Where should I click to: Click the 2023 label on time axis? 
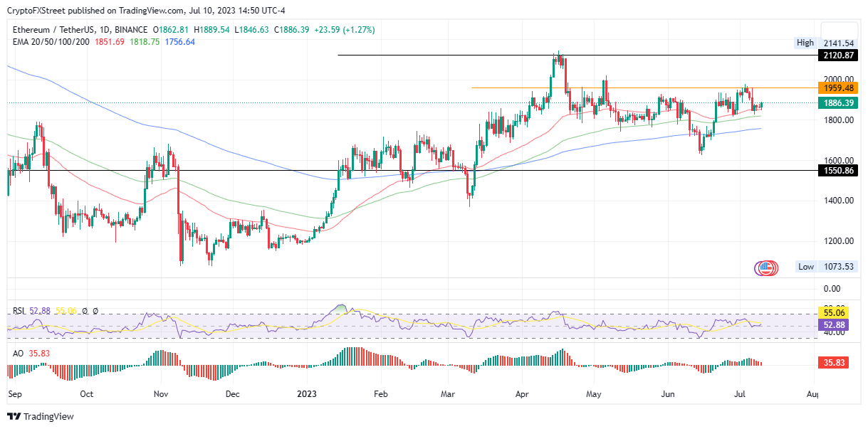306,393
